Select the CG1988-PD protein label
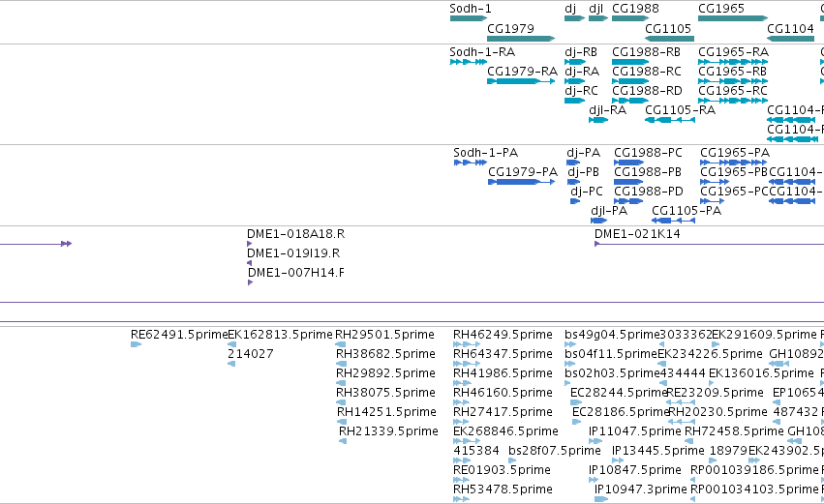The height and width of the screenshot is (504, 824). click(x=649, y=192)
